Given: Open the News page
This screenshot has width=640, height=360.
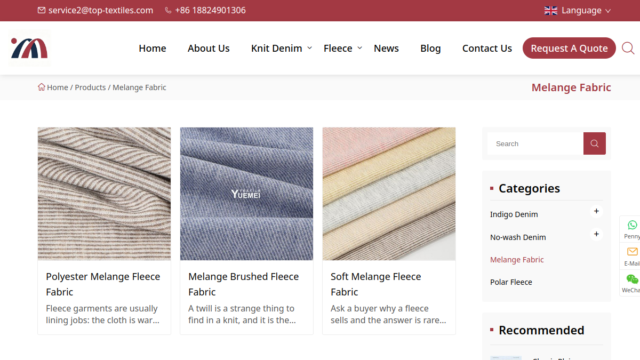Looking at the screenshot, I should point(386,48).
